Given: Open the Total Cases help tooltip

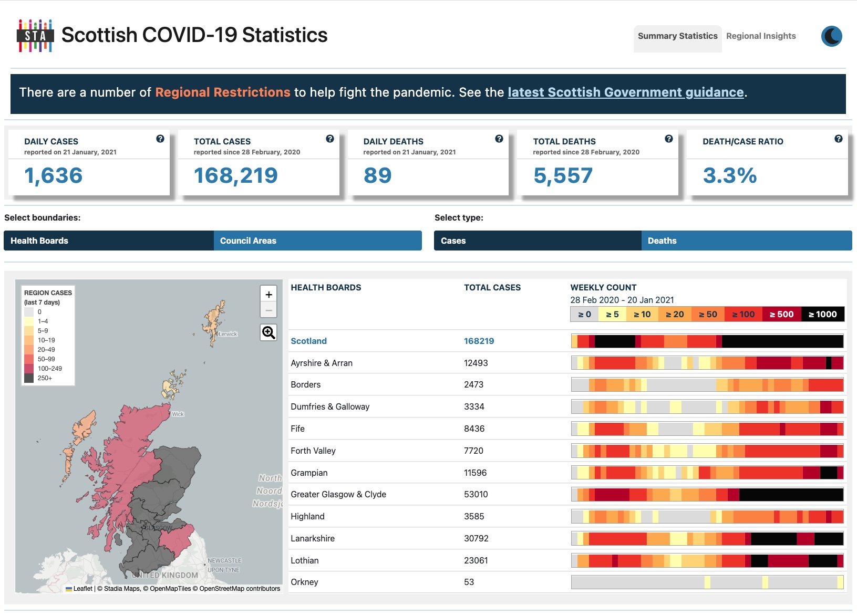Looking at the screenshot, I should pos(330,139).
